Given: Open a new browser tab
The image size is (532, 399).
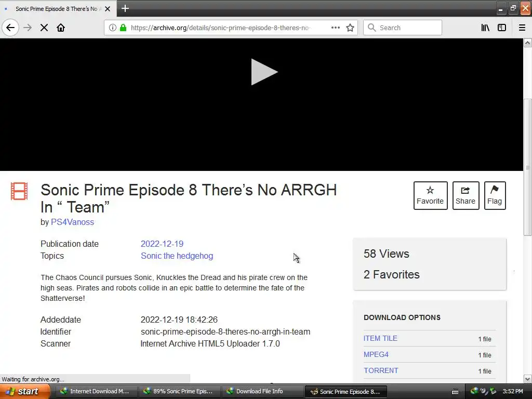Looking at the screenshot, I should [125, 8].
